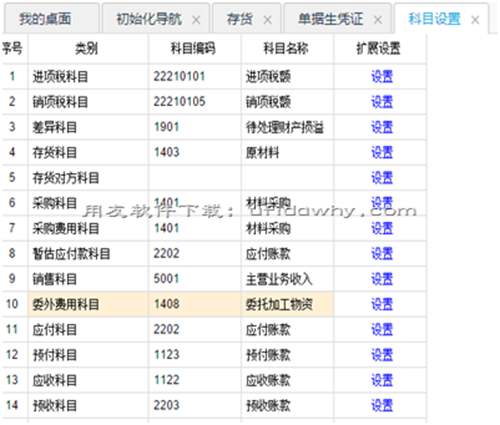
Task: Click 设置 link for 预收科目 row
Action: (382, 406)
